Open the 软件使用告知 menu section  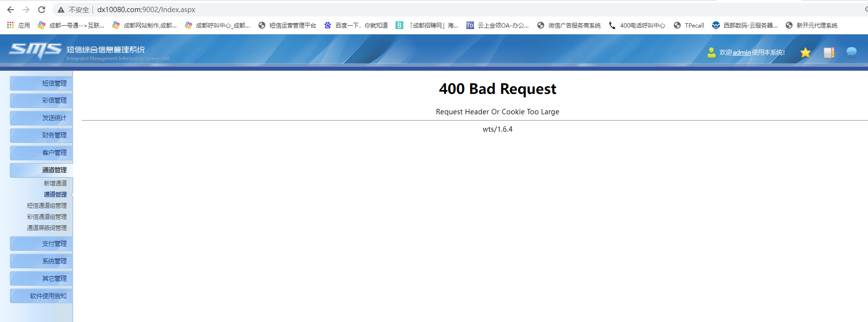point(41,296)
